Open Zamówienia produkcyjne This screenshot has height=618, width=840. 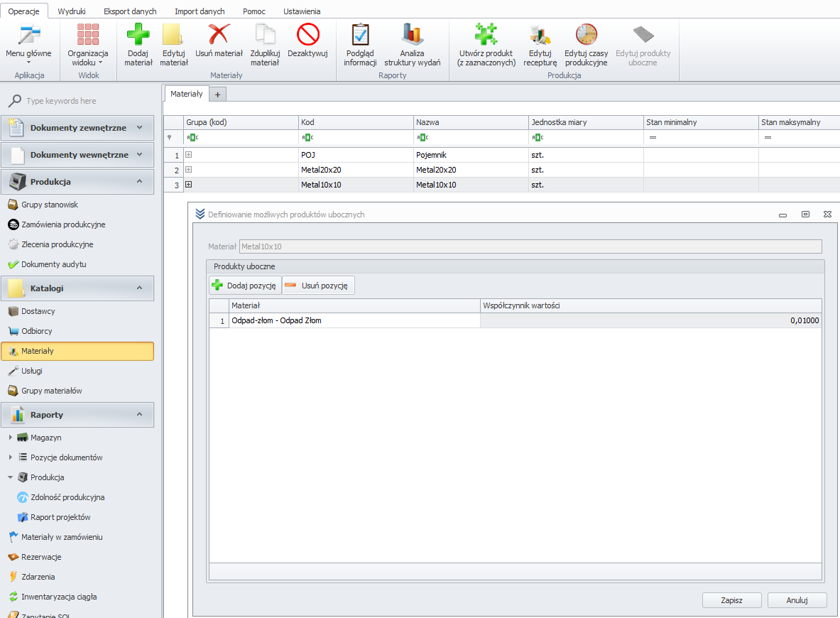coord(62,224)
